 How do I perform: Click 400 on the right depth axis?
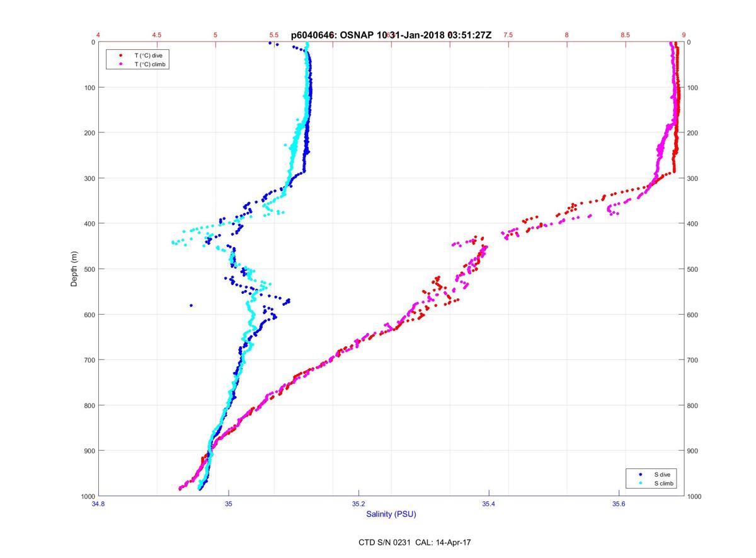[x=693, y=224]
